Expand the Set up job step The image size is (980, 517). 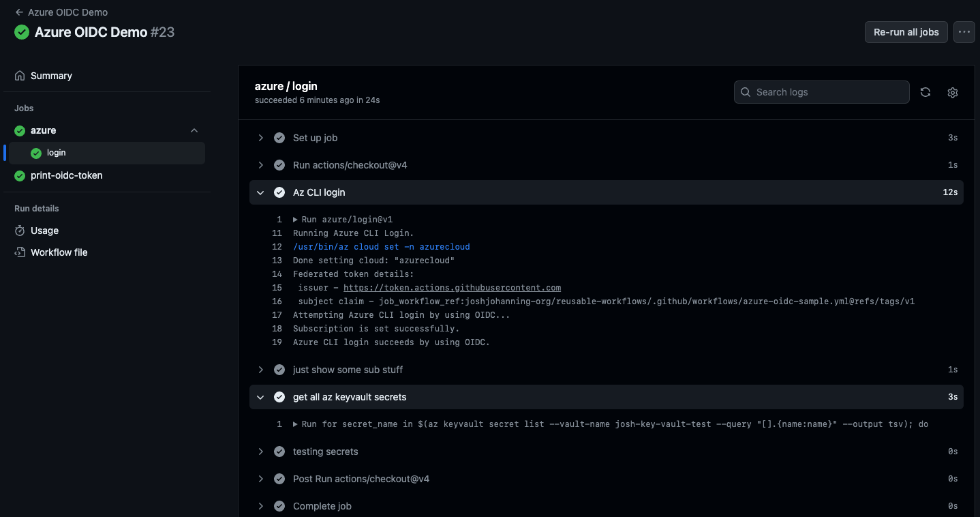[x=260, y=138]
